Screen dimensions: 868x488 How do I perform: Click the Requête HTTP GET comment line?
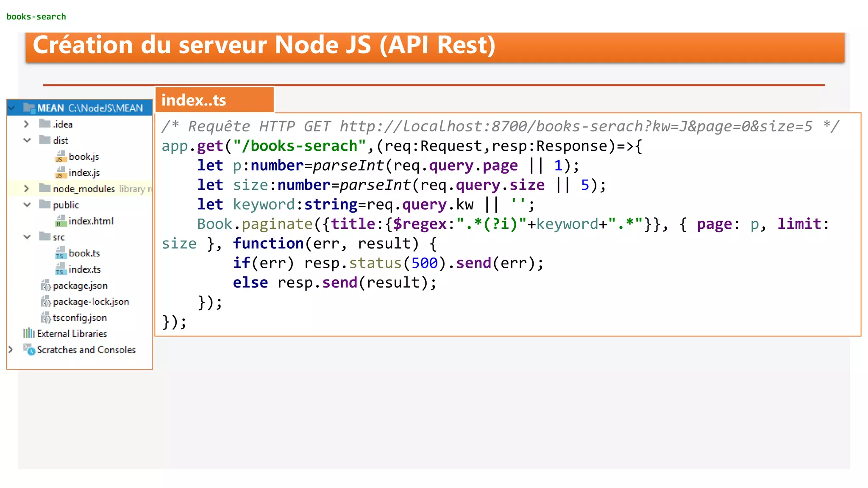(x=500, y=126)
